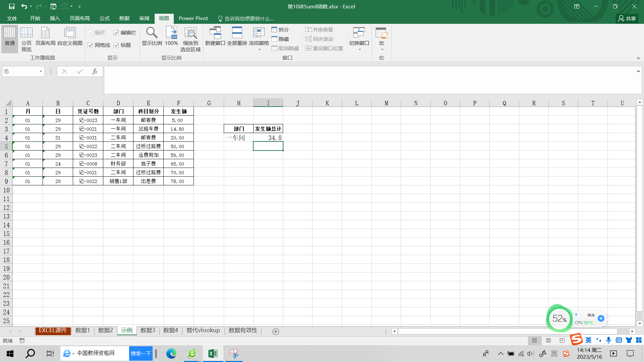Toggle the Headings (标题) checkbox

click(116, 45)
